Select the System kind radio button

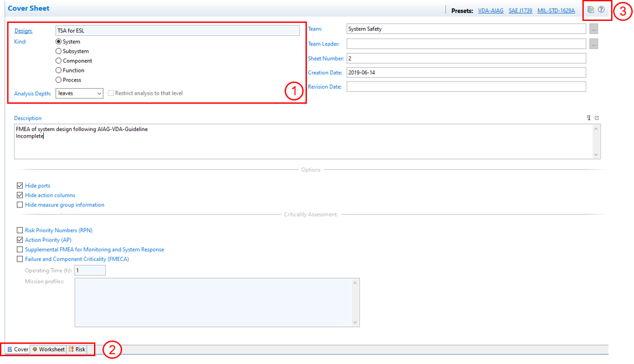click(x=59, y=42)
